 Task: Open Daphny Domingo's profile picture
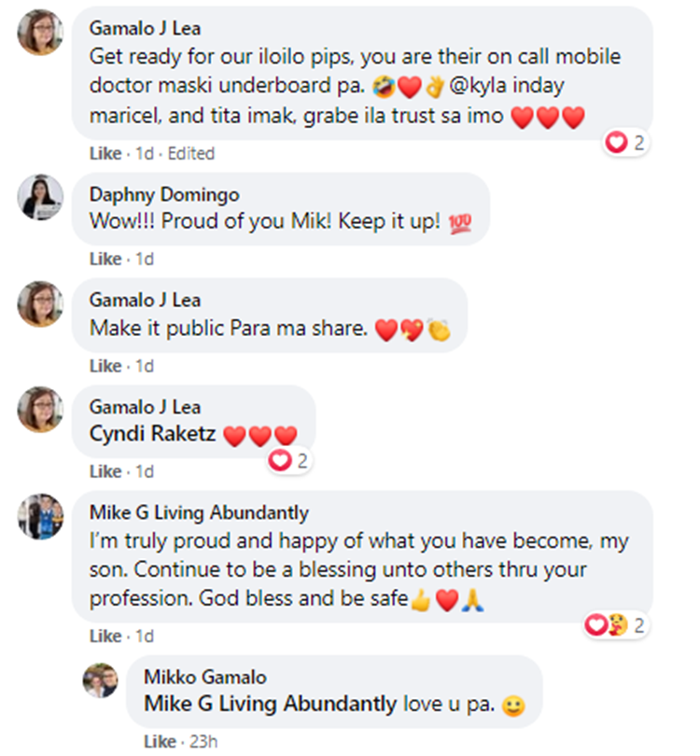coord(40,197)
